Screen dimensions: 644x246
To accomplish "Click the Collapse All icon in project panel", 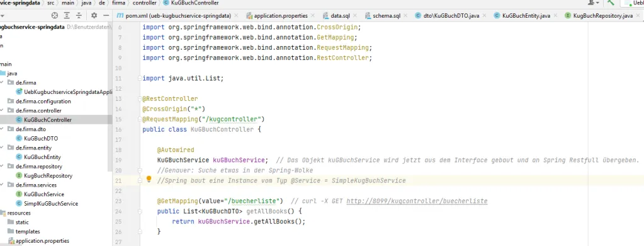I will (79, 15).
